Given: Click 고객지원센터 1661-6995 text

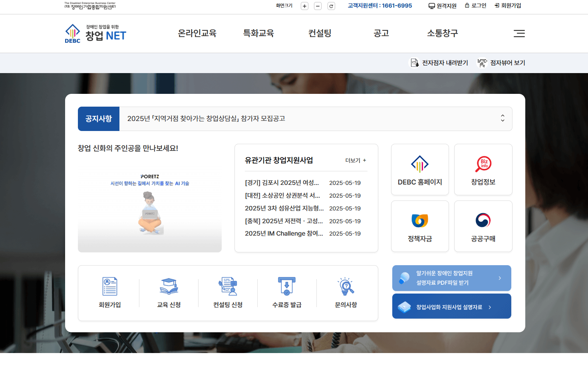Looking at the screenshot, I should [x=380, y=6].
